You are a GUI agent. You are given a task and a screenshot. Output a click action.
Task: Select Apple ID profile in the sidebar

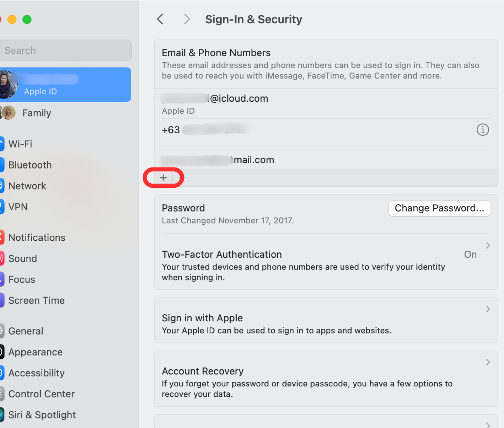pos(65,85)
